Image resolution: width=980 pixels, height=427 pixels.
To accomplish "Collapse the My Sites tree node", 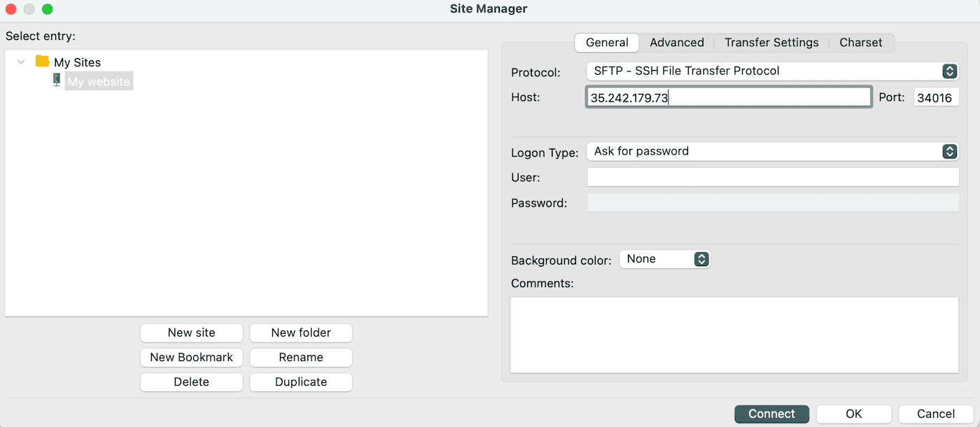I will [22, 62].
